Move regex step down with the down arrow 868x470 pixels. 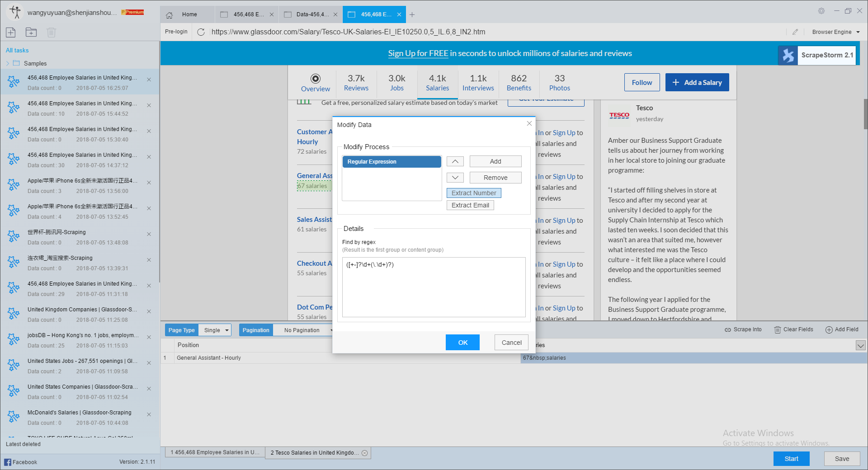pyautogui.click(x=455, y=178)
